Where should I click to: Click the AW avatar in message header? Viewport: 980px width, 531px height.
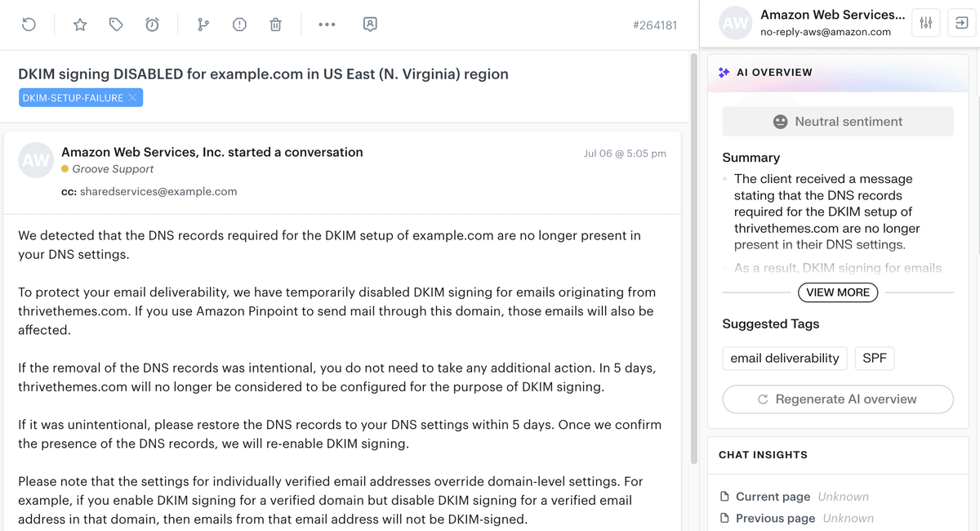[36, 160]
